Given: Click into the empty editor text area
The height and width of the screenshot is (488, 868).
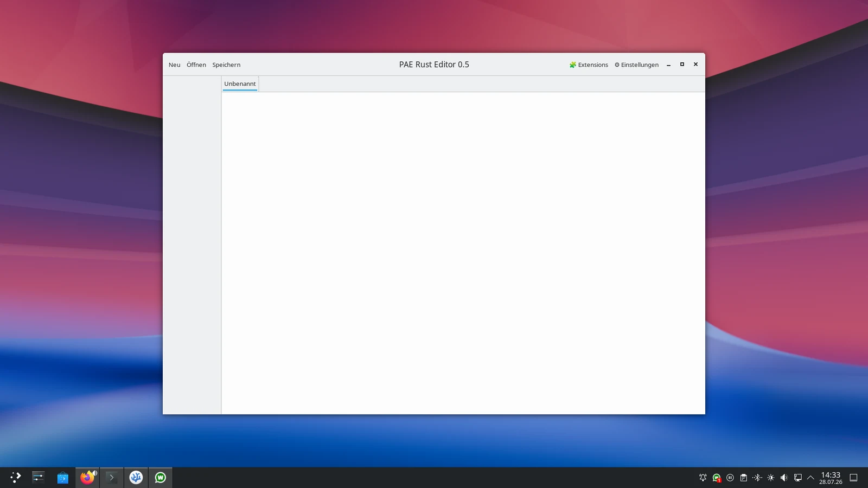Looking at the screenshot, I should [x=463, y=253].
